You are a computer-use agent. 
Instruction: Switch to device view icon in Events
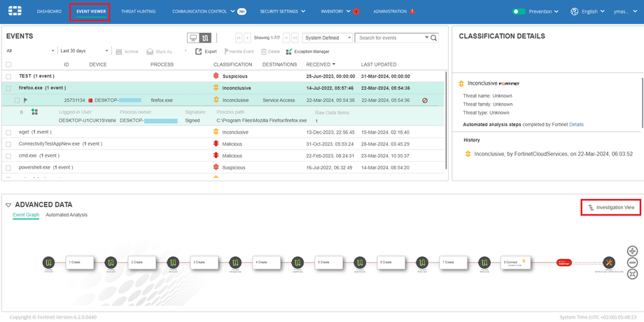(193, 38)
